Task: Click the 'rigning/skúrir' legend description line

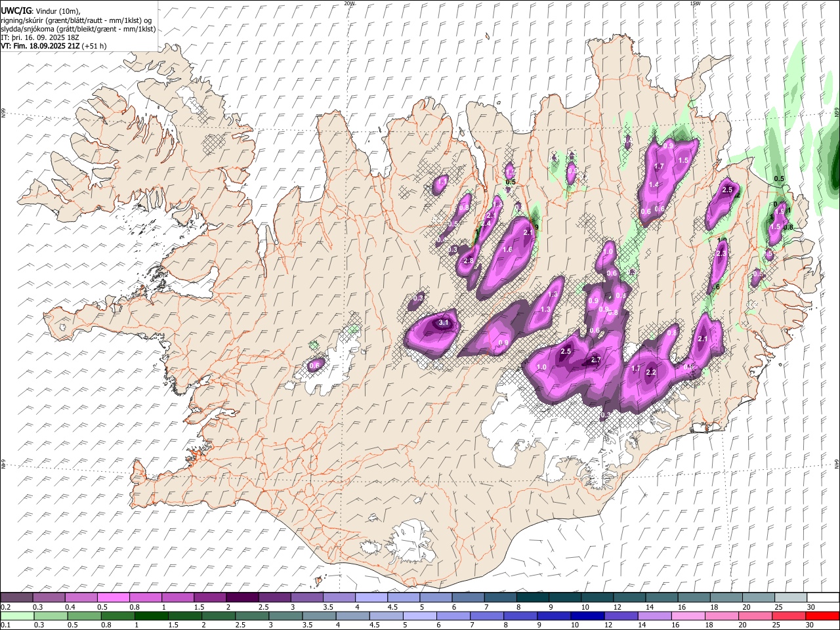Action: click(76, 20)
